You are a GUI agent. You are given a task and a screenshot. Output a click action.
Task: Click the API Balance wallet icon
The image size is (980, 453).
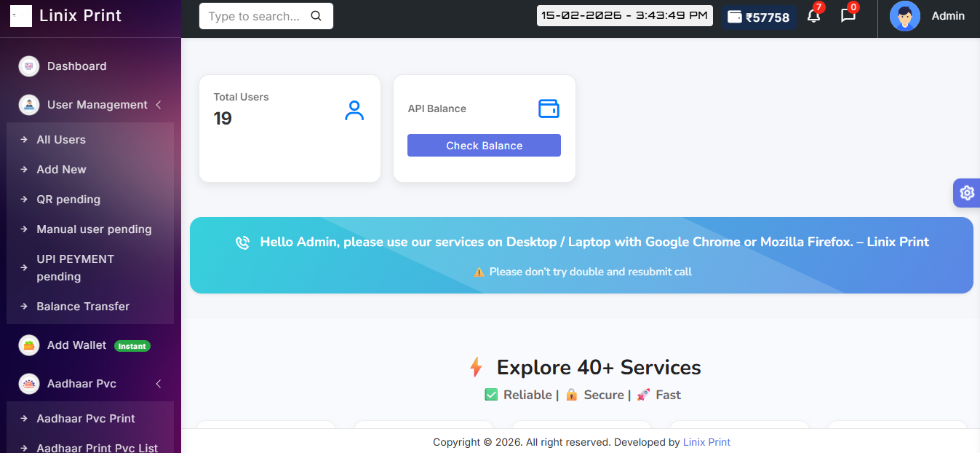[x=549, y=109]
